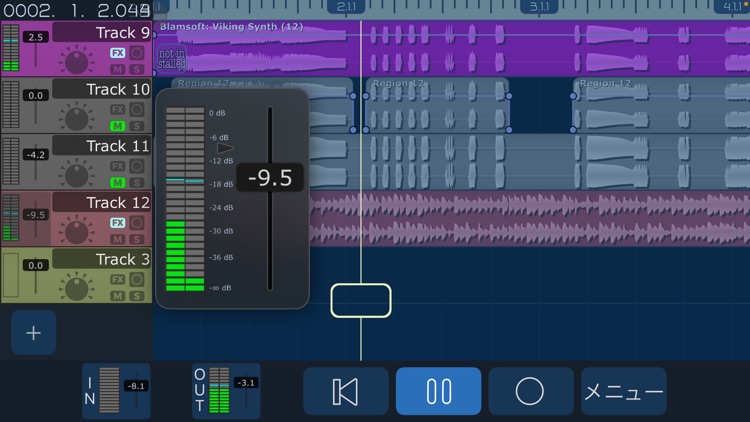Open Track 9 volume value 2.5
This screenshot has width=750, height=422.
36,37
